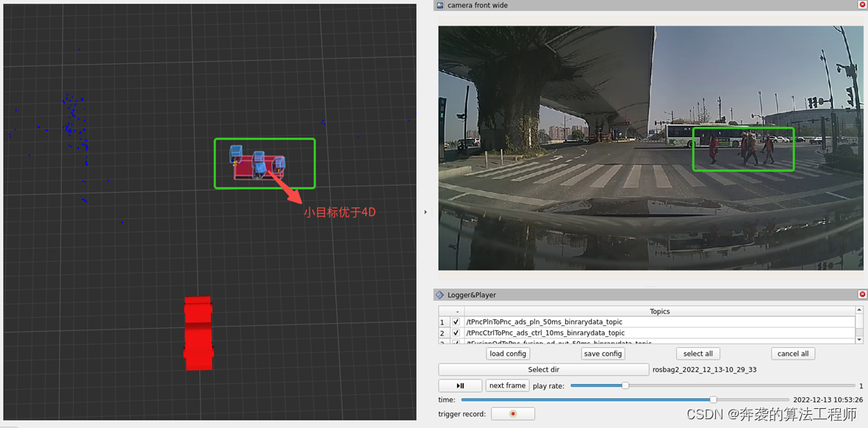
Task: Click the topics list scroll-up arrow
Action: [x=859, y=311]
